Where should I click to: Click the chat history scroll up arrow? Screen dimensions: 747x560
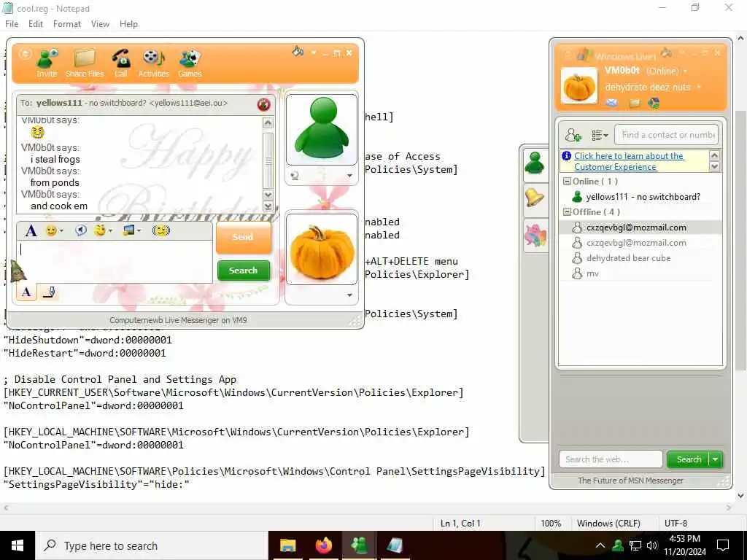[268, 123]
